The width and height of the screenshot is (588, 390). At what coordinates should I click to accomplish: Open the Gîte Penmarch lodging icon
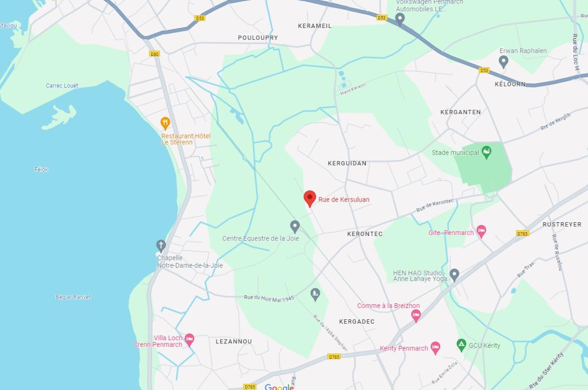click(x=481, y=232)
